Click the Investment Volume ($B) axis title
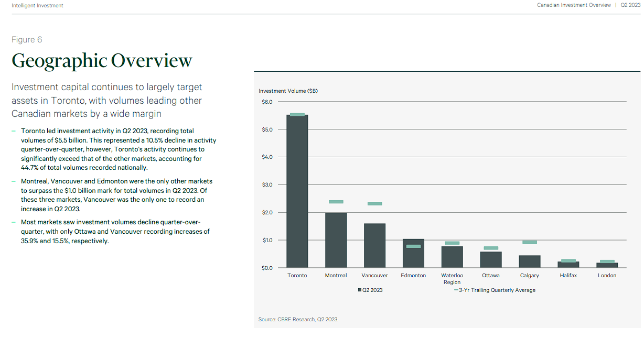This screenshot has width=644, height=337. click(288, 91)
